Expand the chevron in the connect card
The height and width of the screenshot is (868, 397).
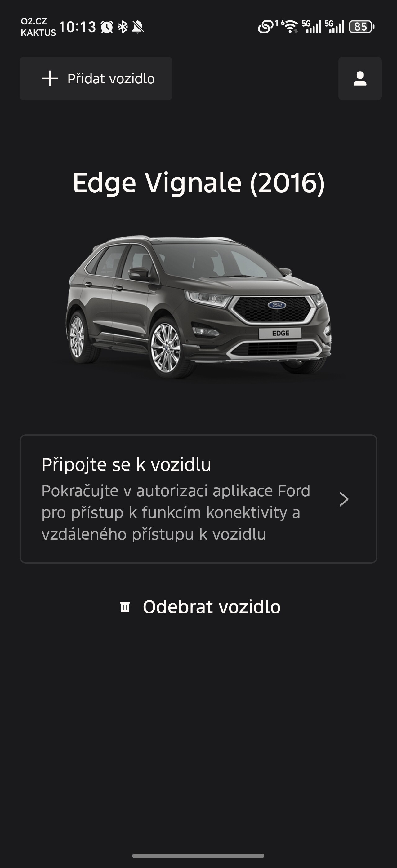(344, 499)
